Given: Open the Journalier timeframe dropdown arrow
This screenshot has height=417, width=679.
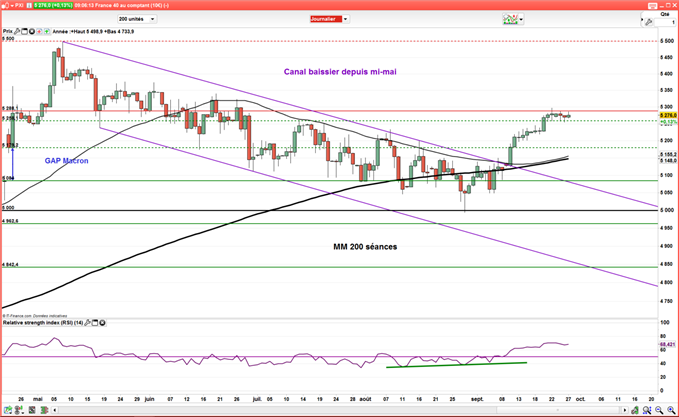Looking at the screenshot, I should tap(346, 19).
